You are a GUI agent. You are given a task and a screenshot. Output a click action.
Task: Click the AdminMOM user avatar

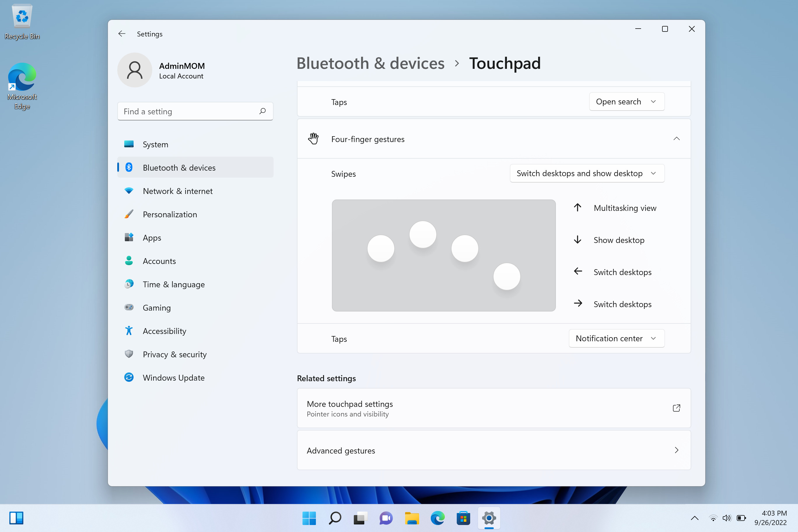point(135,70)
